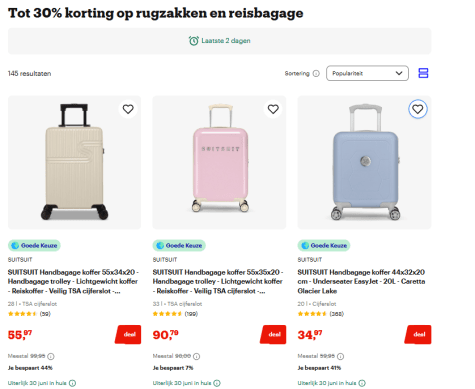Open reviews rating of first suitcase

[x=29, y=314]
